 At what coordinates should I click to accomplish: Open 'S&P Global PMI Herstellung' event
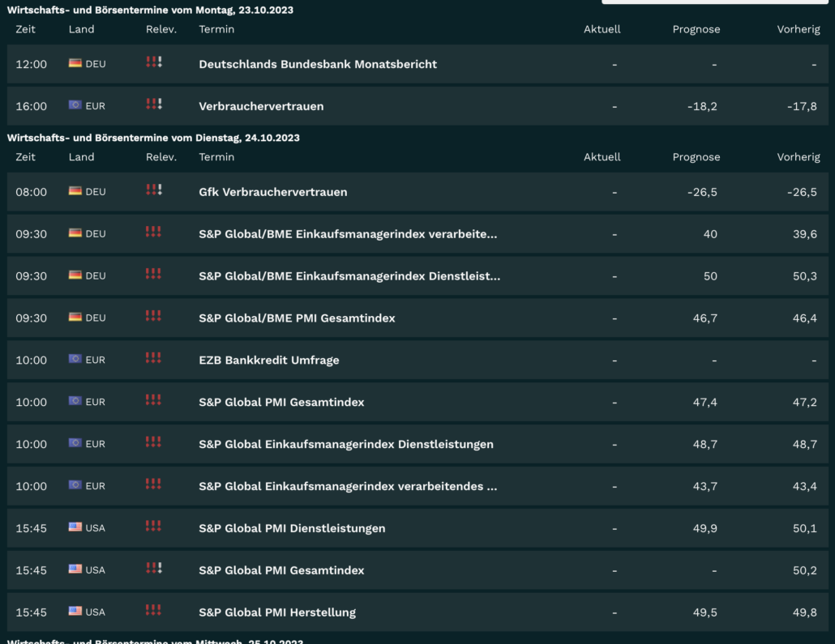(x=277, y=612)
